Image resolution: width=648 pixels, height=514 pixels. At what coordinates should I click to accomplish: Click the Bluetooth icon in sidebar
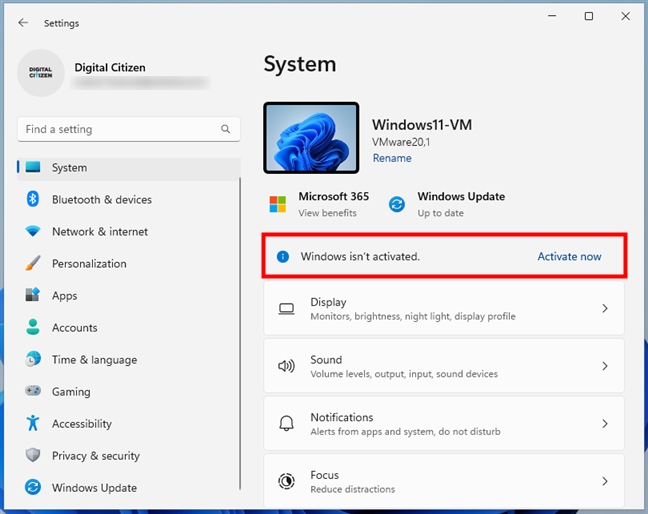(33, 199)
